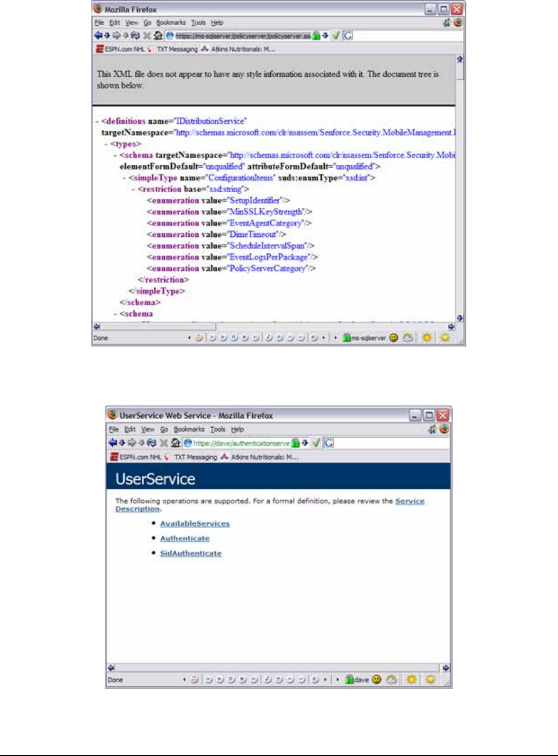Viewport: 558px width, 756px height.
Task: Open Back history dropdown in UserService window
Action: (x=122, y=443)
